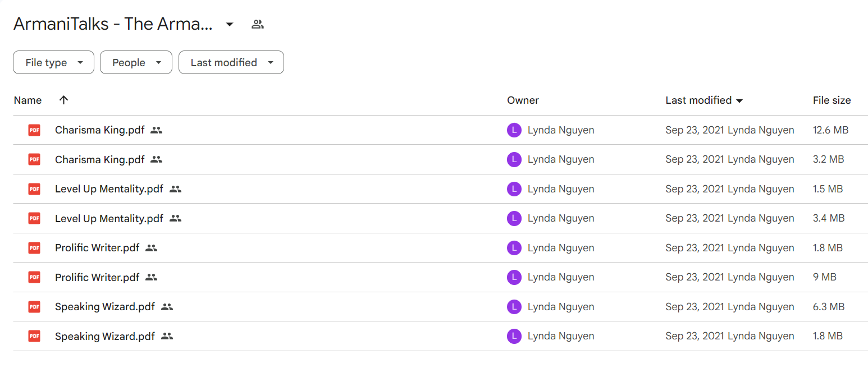The image size is (868, 368).
Task: Select the PDF icon of the 1.8 MB Speaking Wizard.pdf
Action: coord(34,336)
